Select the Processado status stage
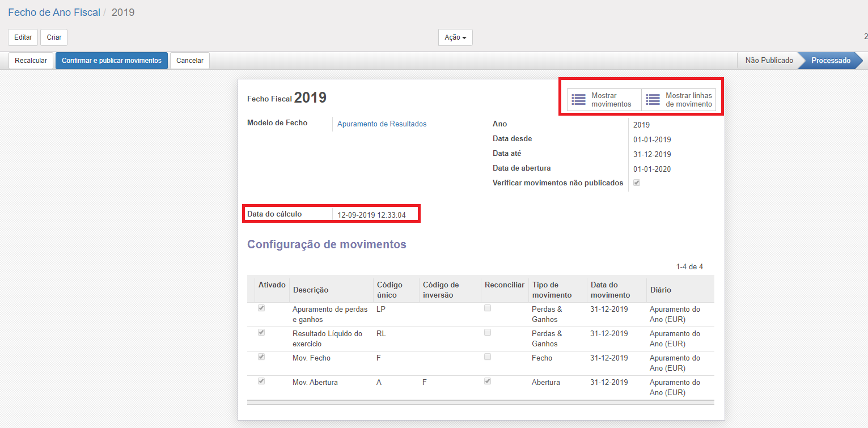Viewport: 868px width, 428px height. [x=830, y=61]
